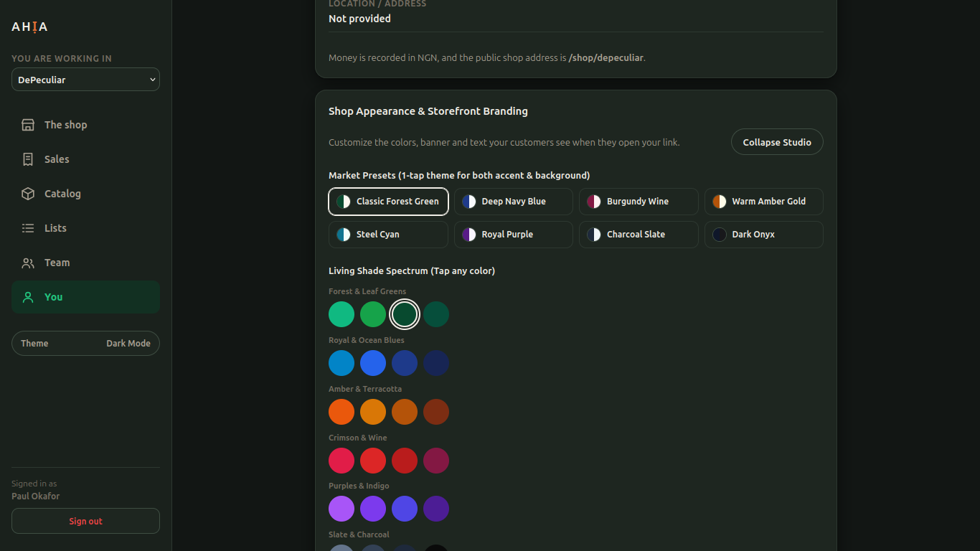980x551 pixels.
Task: Open the DePeculiar workspace dropdown
Action: tap(85, 80)
